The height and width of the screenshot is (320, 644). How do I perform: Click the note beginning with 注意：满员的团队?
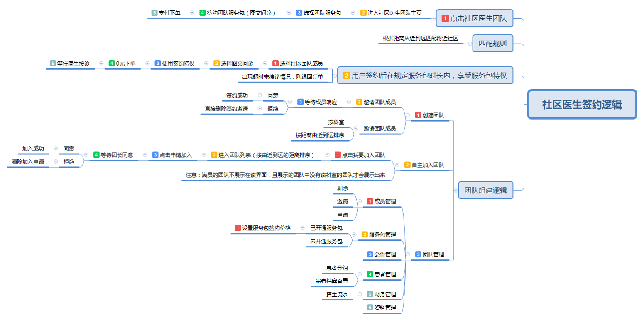pos(285,175)
